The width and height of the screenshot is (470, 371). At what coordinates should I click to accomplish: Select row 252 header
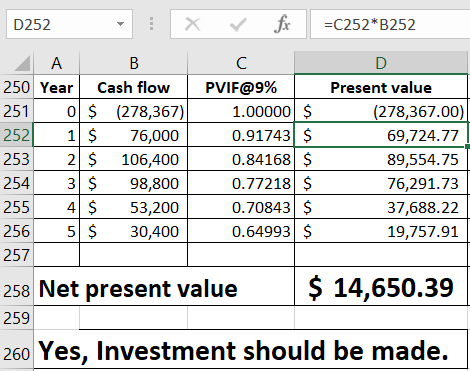point(17,135)
